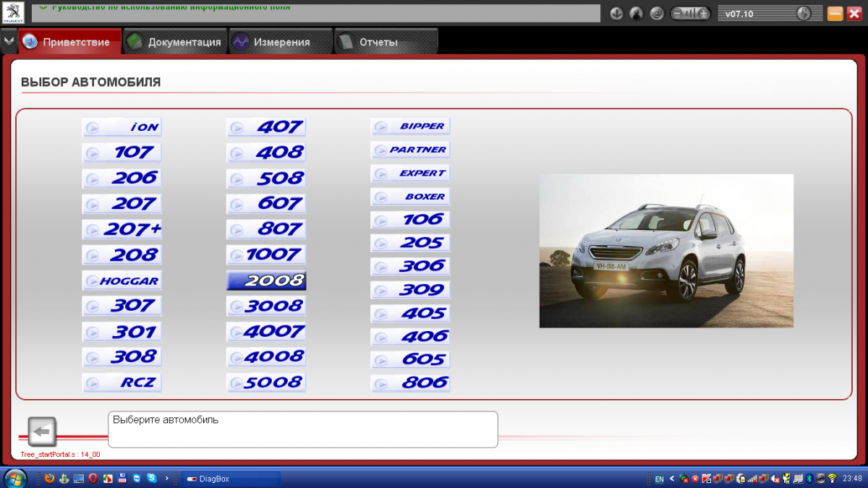
Task: Expand hidden system tray icons arrow
Action: click(672, 479)
